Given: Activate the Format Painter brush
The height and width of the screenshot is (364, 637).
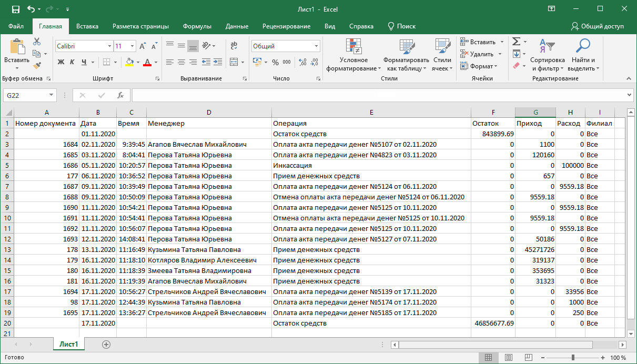Looking at the screenshot, I should click(x=37, y=66).
